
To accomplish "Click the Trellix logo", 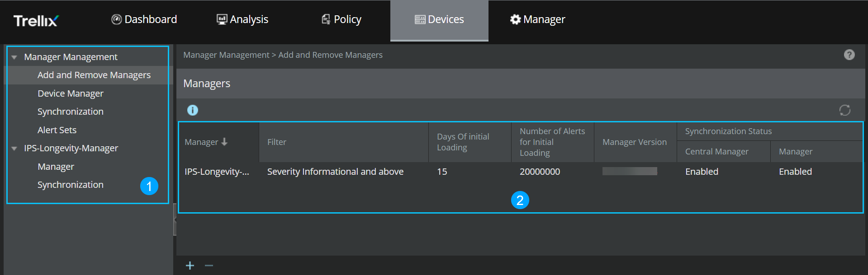I will click(36, 20).
